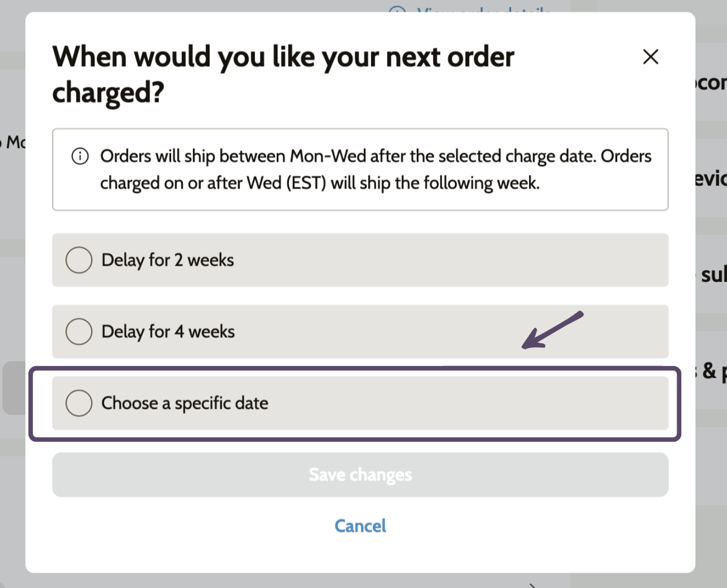
Task: Click the 'Delay for 2 weeks' label text
Action: pos(168,260)
